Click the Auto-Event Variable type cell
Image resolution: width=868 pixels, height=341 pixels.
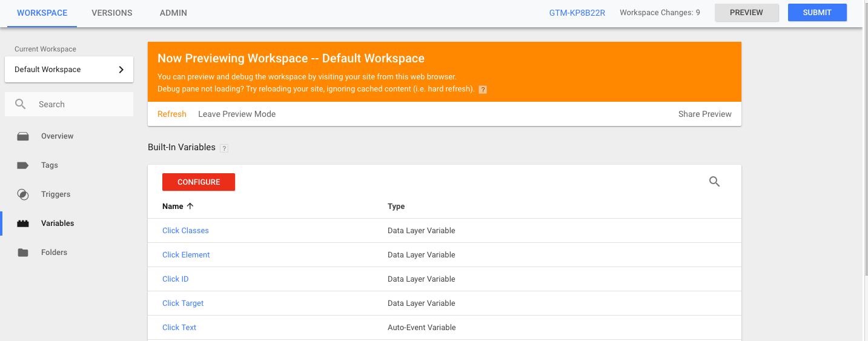(x=422, y=328)
